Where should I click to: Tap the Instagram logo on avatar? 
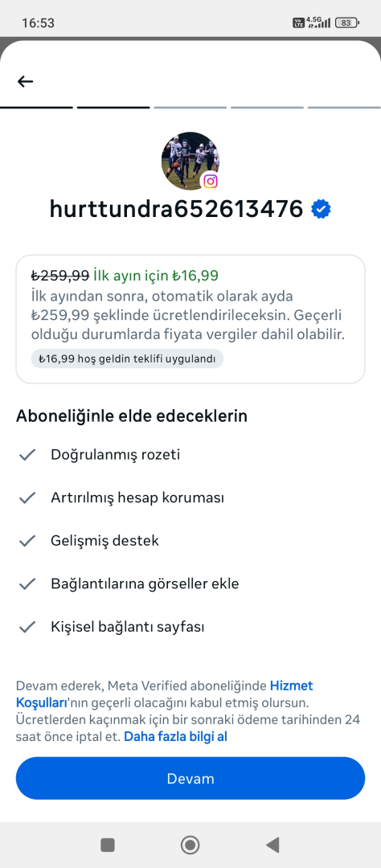(x=210, y=181)
